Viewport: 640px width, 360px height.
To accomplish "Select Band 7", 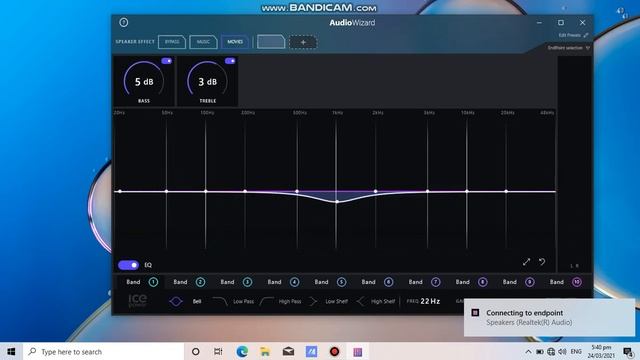I will 424,282.
